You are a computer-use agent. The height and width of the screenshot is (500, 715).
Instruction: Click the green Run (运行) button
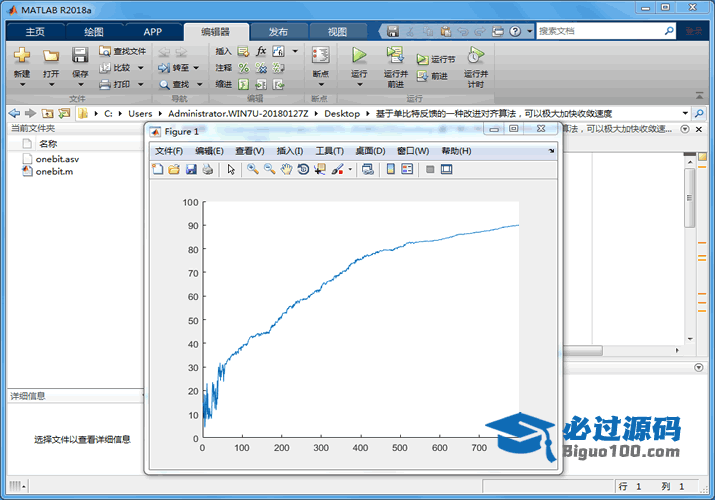[x=359, y=55]
